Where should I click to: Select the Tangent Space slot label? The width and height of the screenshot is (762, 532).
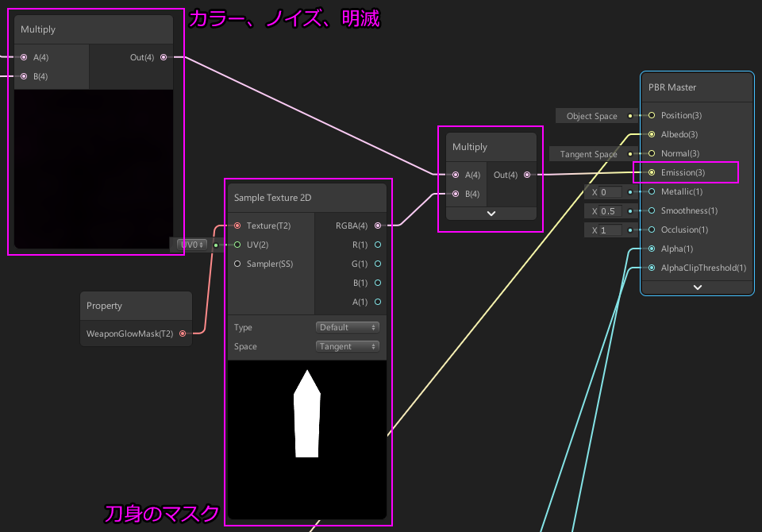tap(588, 154)
